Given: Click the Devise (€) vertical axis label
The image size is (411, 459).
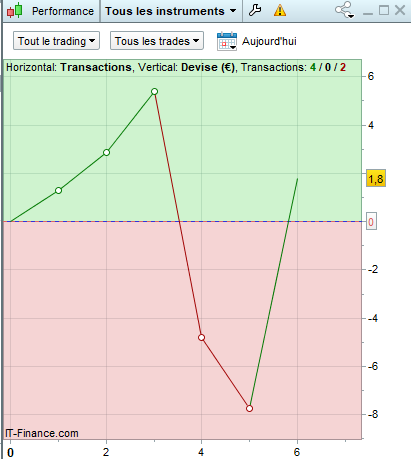Looking at the screenshot, I should (x=208, y=67).
